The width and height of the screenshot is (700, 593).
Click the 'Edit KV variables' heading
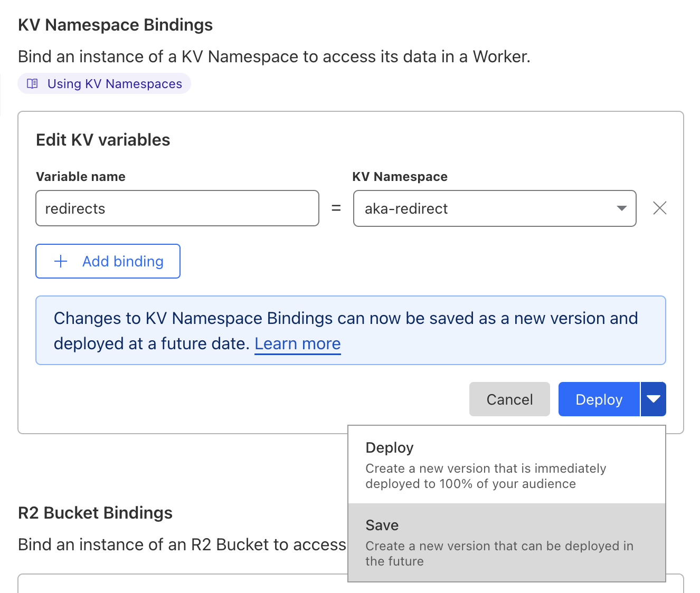click(103, 140)
